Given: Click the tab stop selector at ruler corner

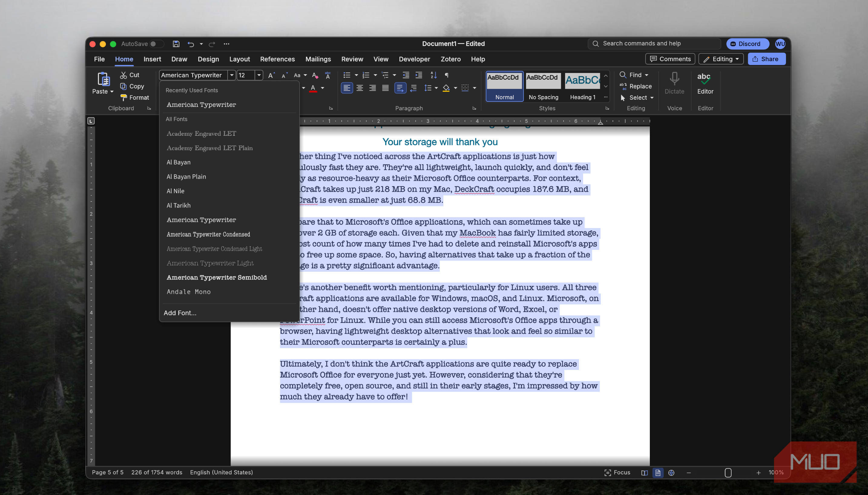Looking at the screenshot, I should pyautogui.click(x=91, y=121).
